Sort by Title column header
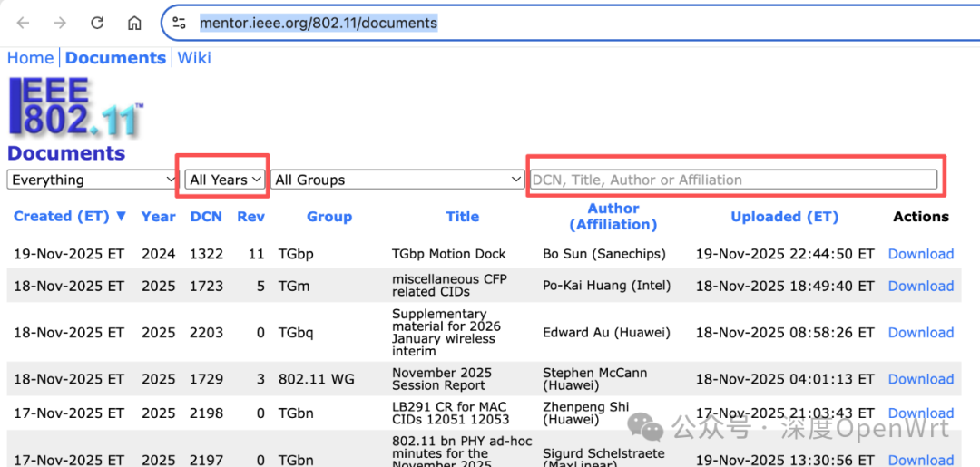The height and width of the screenshot is (467, 980). click(463, 217)
